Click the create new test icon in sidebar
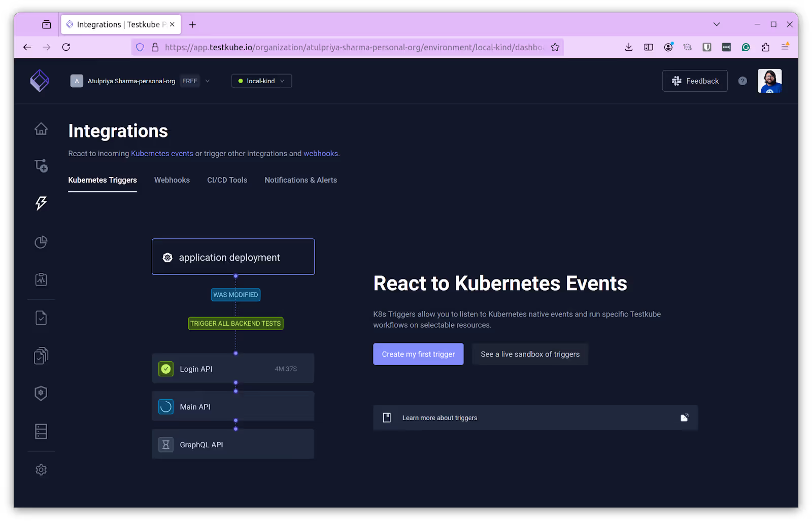Viewport: 812px width, 523px height. point(41,166)
